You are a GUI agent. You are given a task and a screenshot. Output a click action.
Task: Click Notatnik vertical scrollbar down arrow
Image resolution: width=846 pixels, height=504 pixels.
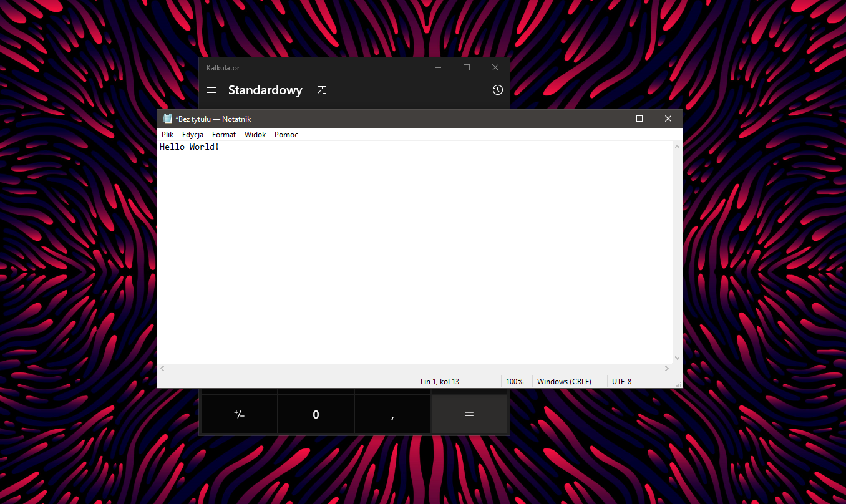click(x=678, y=358)
